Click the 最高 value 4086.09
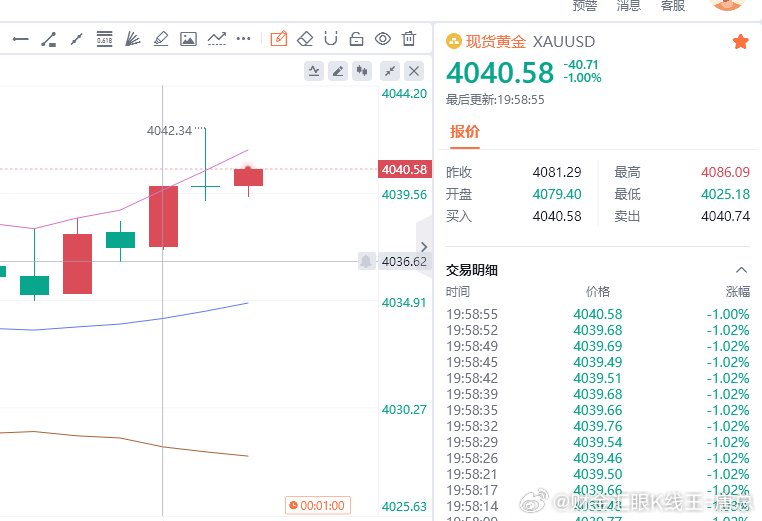Image resolution: width=762 pixels, height=521 pixels. (x=726, y=172)
